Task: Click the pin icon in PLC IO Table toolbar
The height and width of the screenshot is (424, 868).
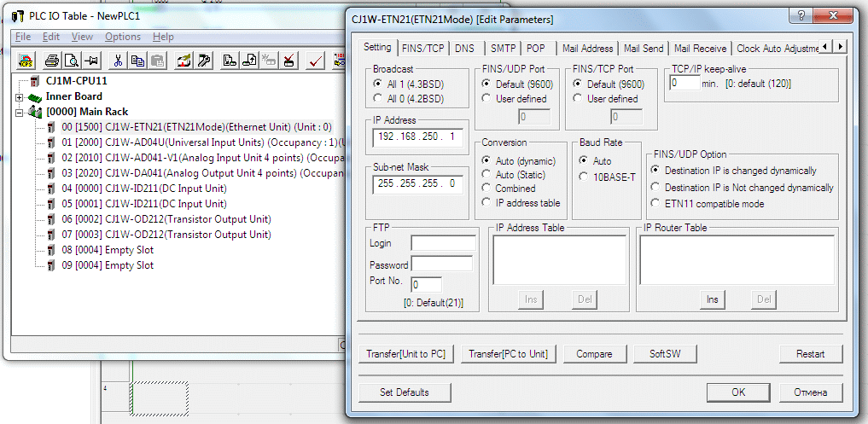Action: [91, 61]
